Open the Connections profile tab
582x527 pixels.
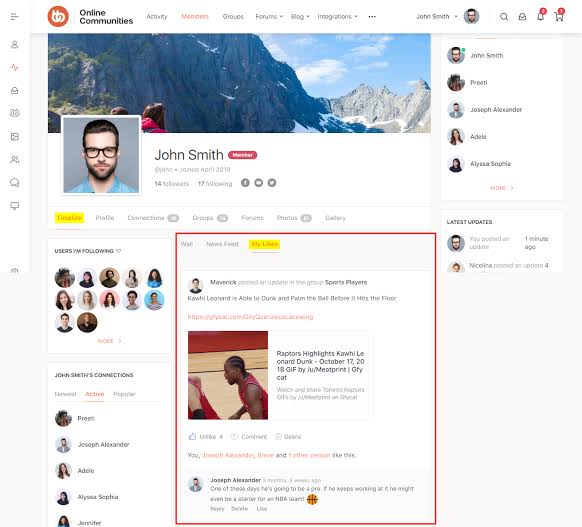click(x=153, y=218)
